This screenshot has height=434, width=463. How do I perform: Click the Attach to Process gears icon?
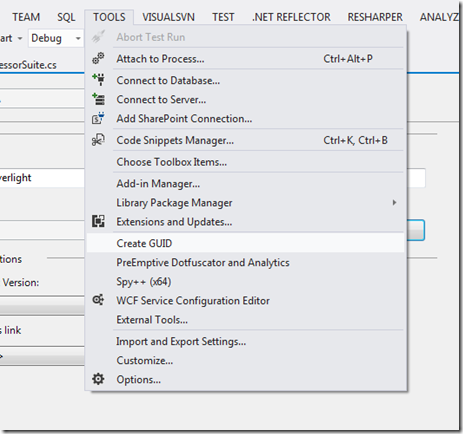98,59
